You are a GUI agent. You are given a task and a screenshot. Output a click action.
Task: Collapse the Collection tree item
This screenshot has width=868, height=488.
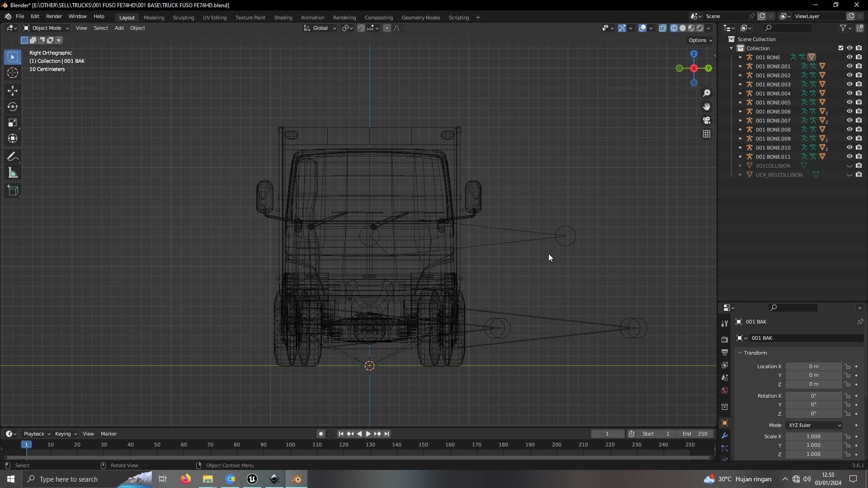[x=731, y=48]
